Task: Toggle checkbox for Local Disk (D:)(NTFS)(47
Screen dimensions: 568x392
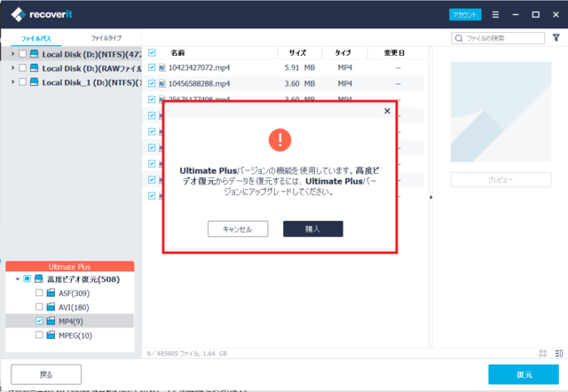Action: (22, 54)
